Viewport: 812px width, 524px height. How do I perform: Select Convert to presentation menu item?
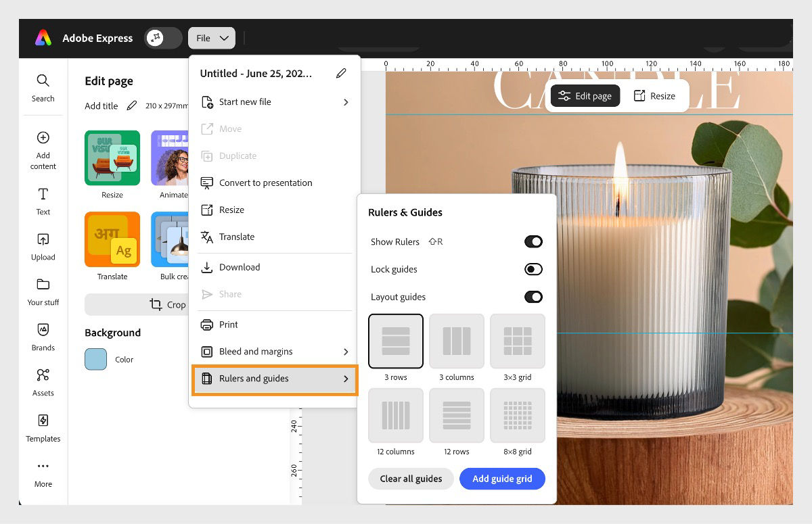coord(275,183)
